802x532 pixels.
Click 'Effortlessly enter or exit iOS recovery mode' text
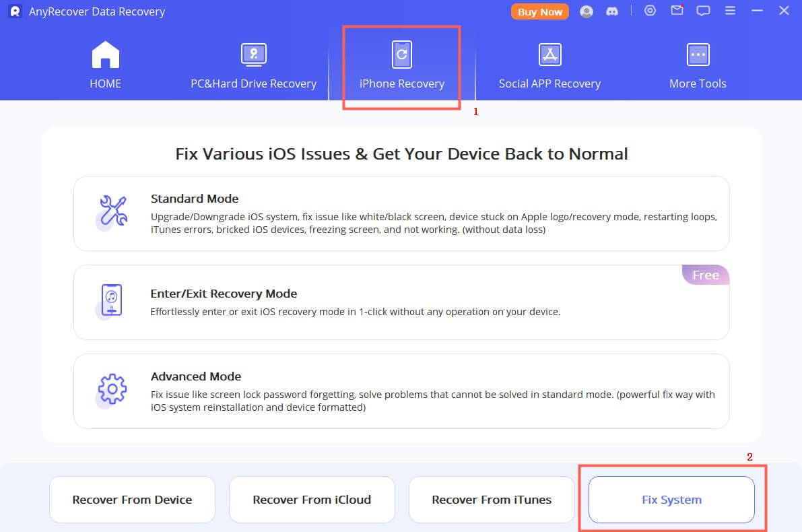coord(355,312)
